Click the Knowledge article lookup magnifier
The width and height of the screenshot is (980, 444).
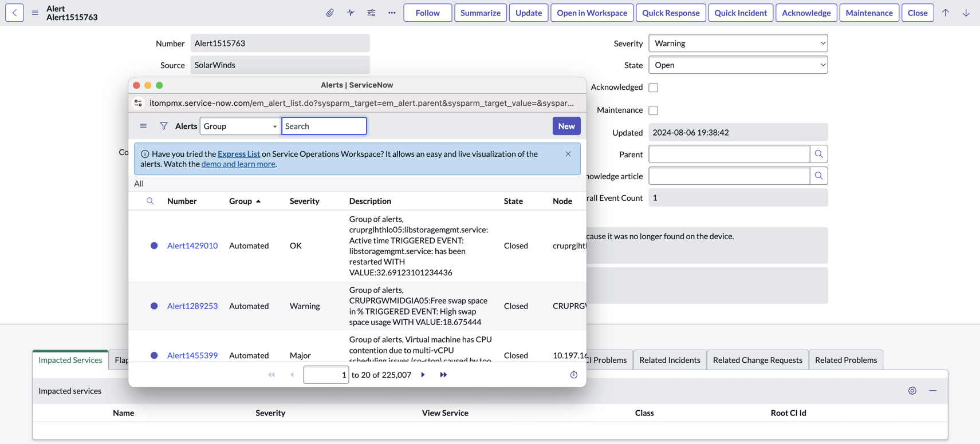[x=818, y=176]
